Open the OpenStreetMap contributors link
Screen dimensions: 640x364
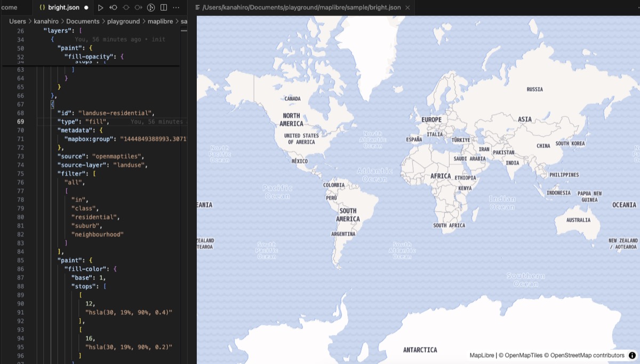coord(585,355)
